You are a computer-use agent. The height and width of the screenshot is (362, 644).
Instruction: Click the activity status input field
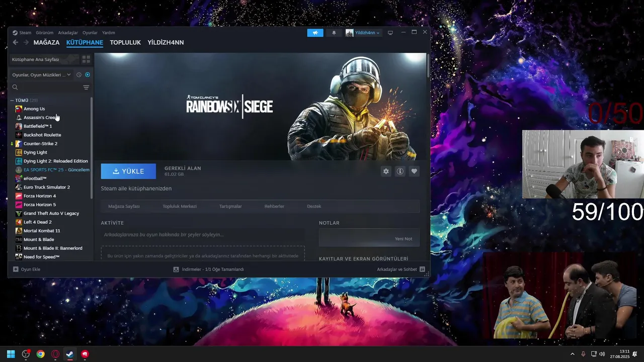203,235
